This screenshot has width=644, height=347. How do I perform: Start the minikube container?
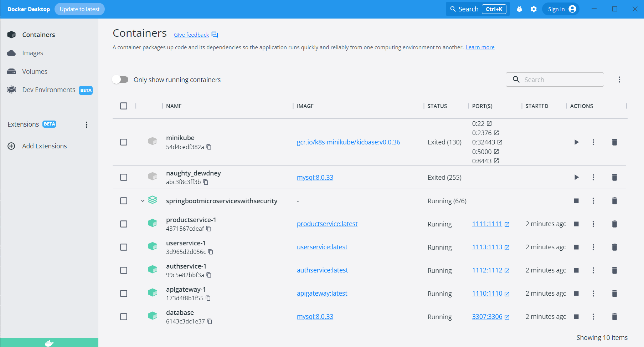tap(576, 142)
